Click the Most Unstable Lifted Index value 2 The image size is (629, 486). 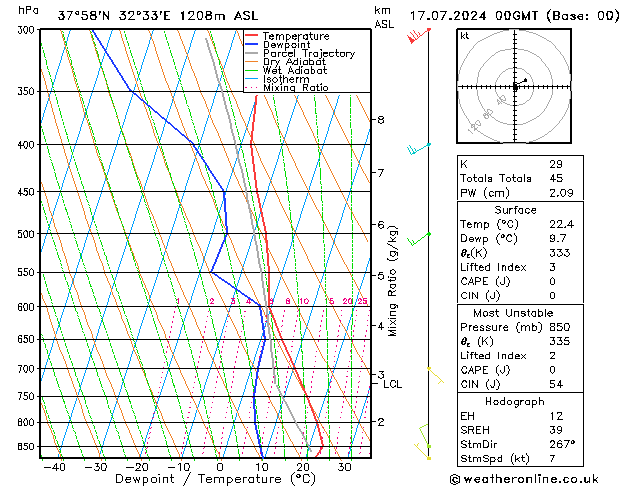point(552,356)
